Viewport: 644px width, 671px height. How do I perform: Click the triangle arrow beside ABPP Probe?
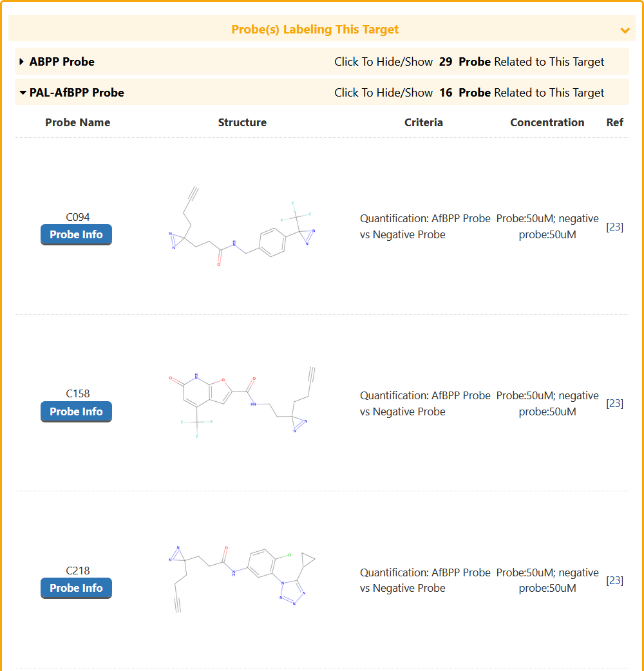(22, 62)
